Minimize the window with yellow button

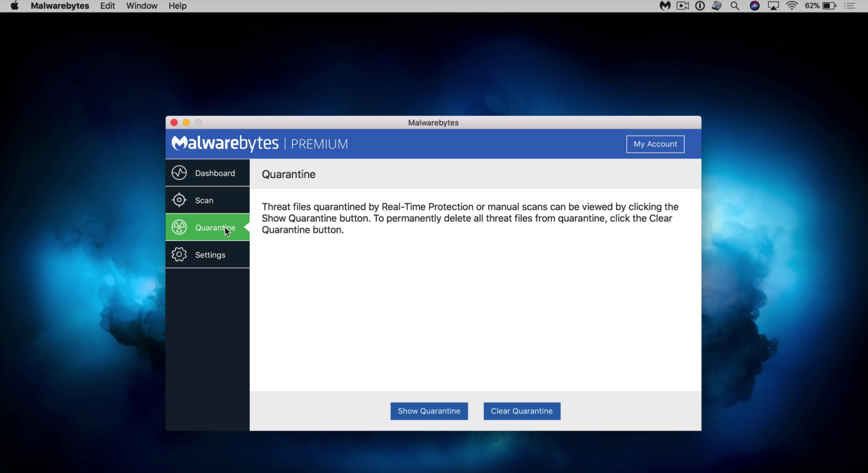[x=186, y=123]
